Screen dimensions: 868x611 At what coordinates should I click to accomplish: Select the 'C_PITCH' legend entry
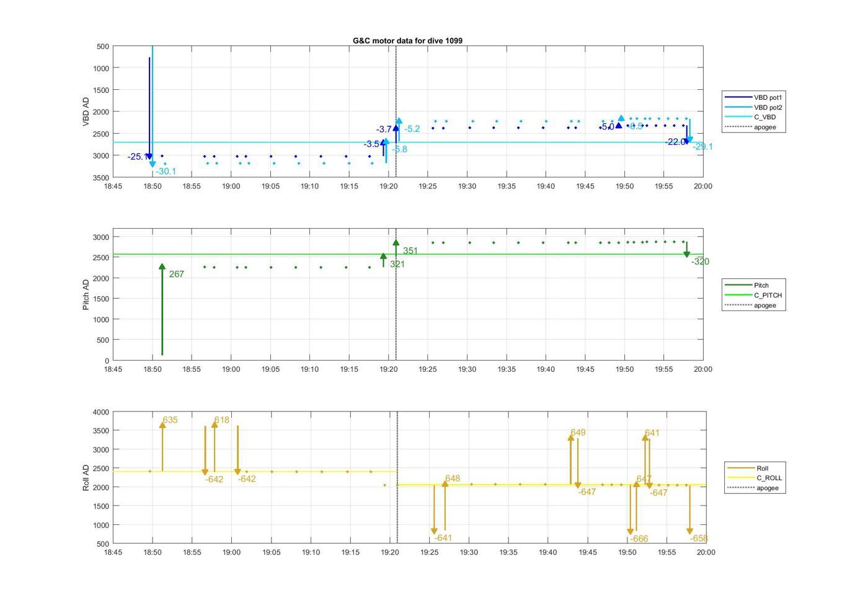point(754,295)
